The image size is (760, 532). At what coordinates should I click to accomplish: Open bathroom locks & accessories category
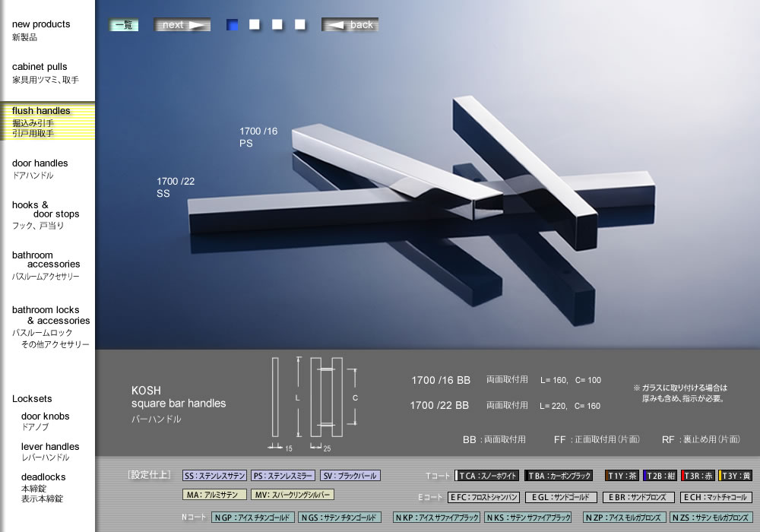coord(50,327)
